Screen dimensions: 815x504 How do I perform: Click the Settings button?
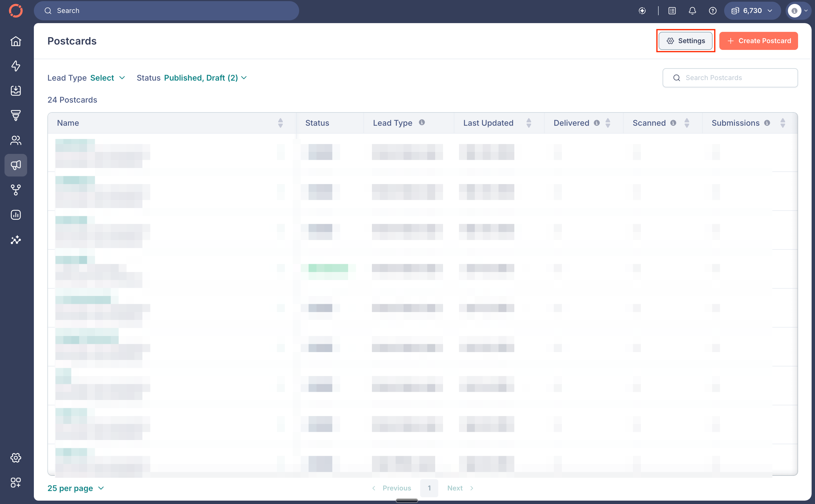point(685,41)
